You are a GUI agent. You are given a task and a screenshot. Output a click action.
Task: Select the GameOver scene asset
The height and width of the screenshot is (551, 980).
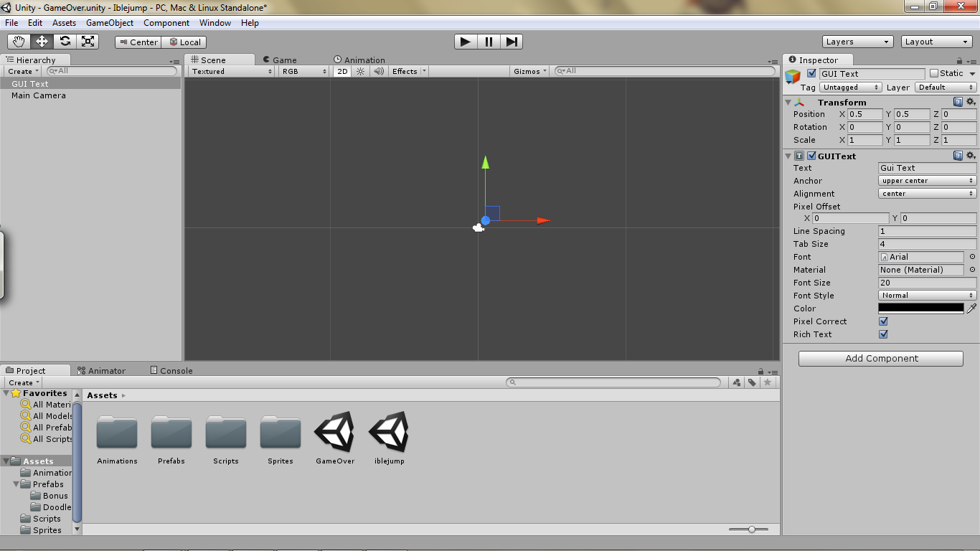[x=335, y=438]
